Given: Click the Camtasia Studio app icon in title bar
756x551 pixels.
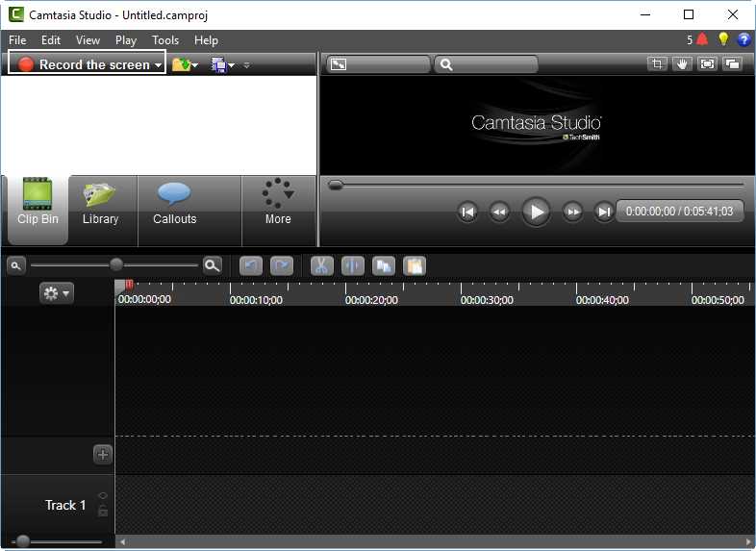Looking at the screenshot, I should [16, 14].
